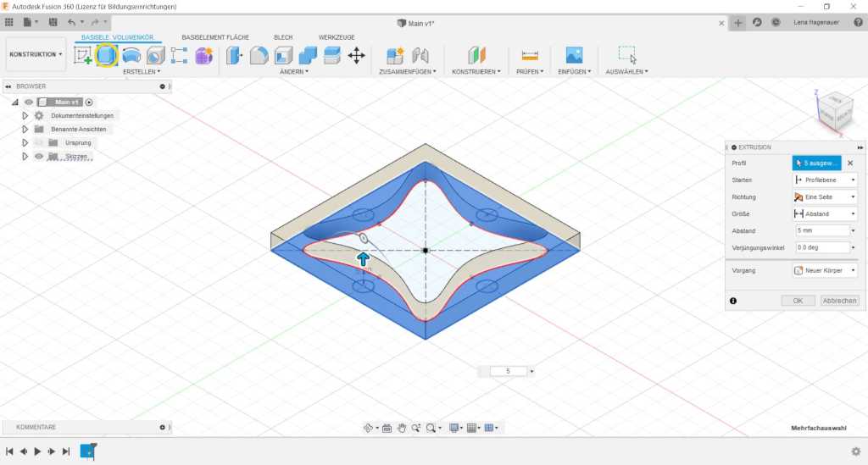Expand the Skizzen tree node
This screenshot has width=868, height=465.
[x=25, y=157]
